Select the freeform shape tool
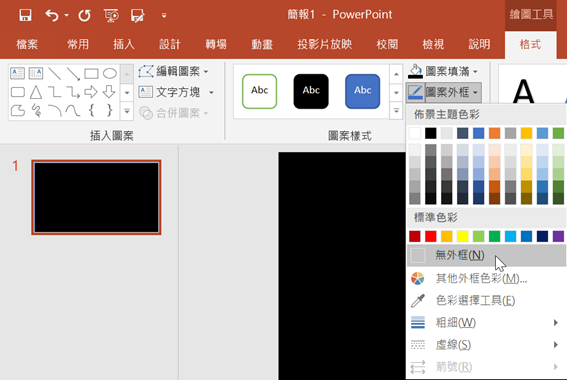Screen dimensions: 567x380 pyautogui.click(x=18, y=111)
